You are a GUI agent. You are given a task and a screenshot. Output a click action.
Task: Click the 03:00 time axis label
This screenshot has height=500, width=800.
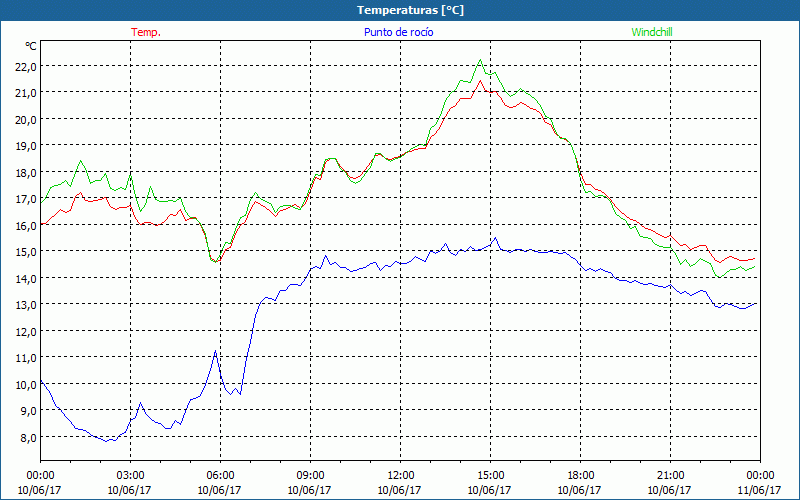[130, 475]
